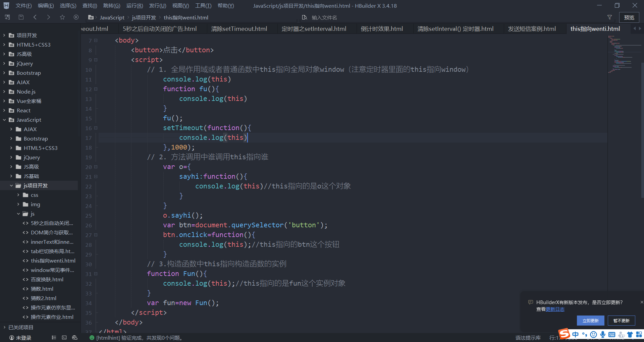Run the project with the circular play icon
The image size is (644, 342).
coord(76,17)
